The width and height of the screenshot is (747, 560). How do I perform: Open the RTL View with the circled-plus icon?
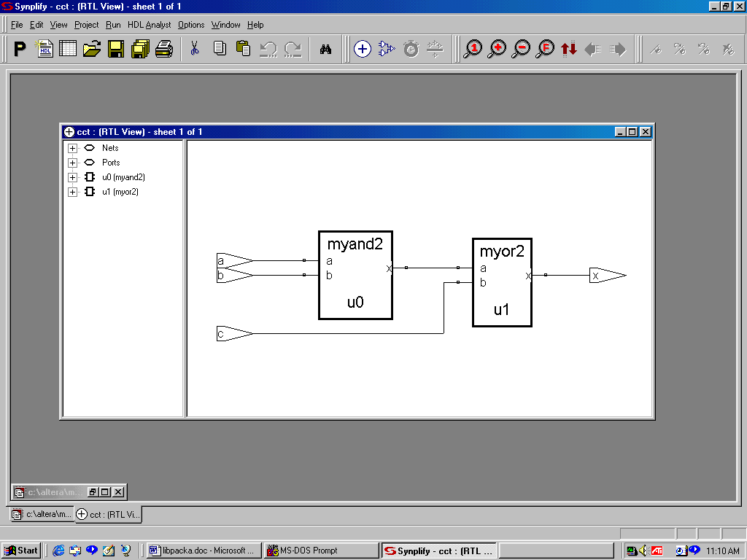click(x=363, y=49)
